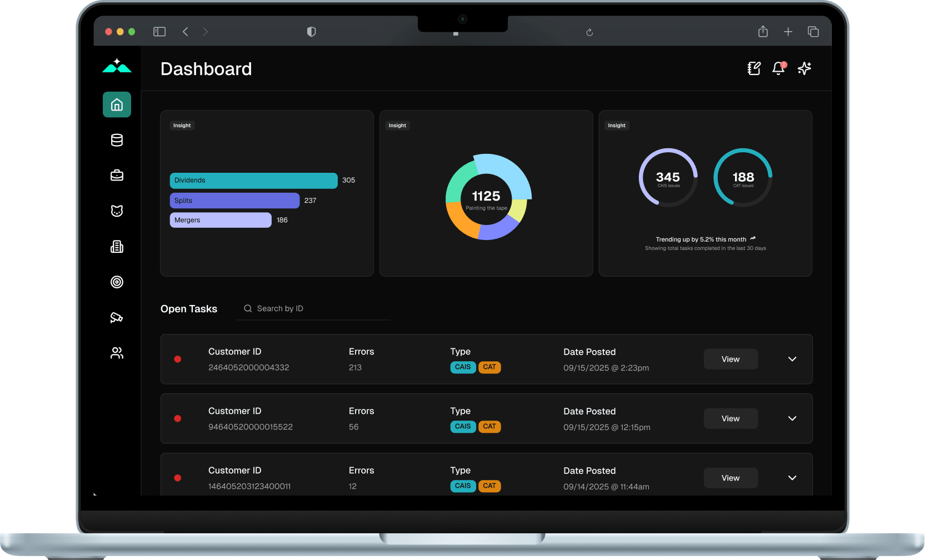Viewport: 925px width, 560px height.
Task: Select the highlighted Home navigation item
Action: click(x=117, y=104)
